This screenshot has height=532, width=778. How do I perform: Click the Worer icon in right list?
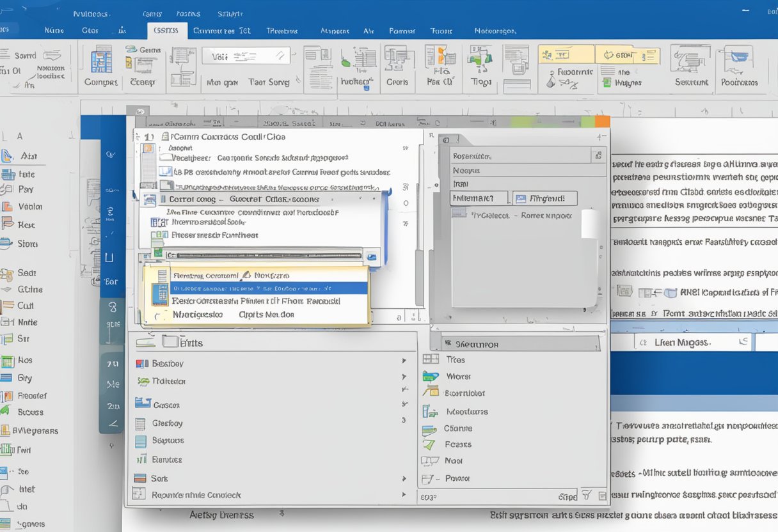[x=431, y=376]
